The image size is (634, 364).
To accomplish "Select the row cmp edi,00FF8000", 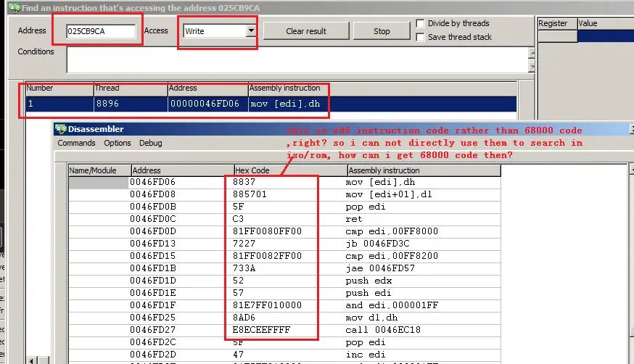I will [x=284, y=231].
